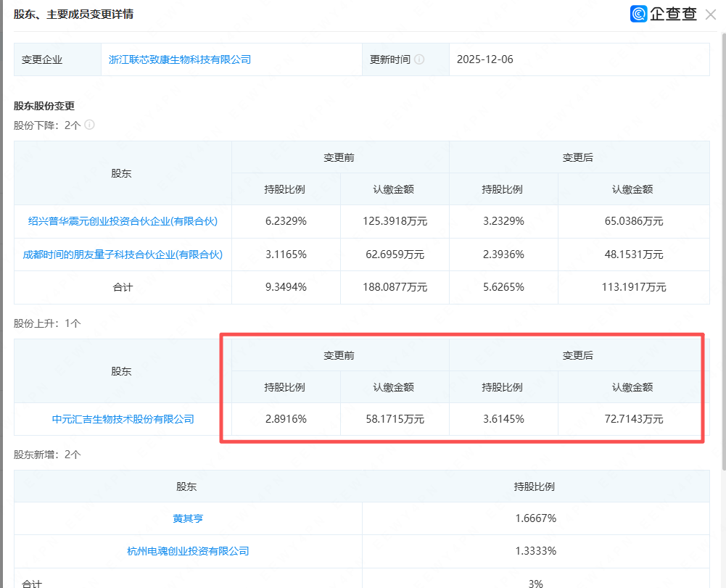Select the 2.8916% pre-change shareholding cell
726x588 pixels.
pyautogui.click(x=286, y=419)
